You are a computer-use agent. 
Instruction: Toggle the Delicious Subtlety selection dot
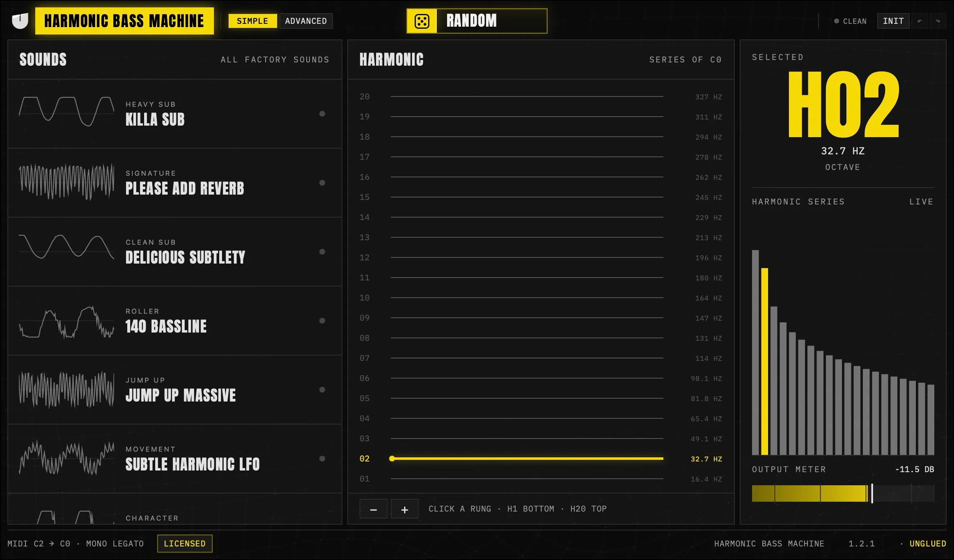(322, 252)
